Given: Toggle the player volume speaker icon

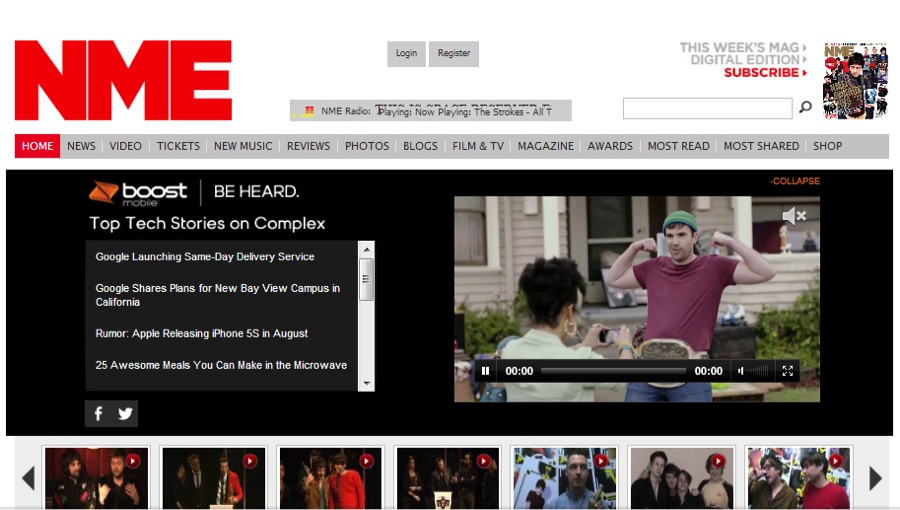Looking at the screenshot, I should (x=741, y=371).
